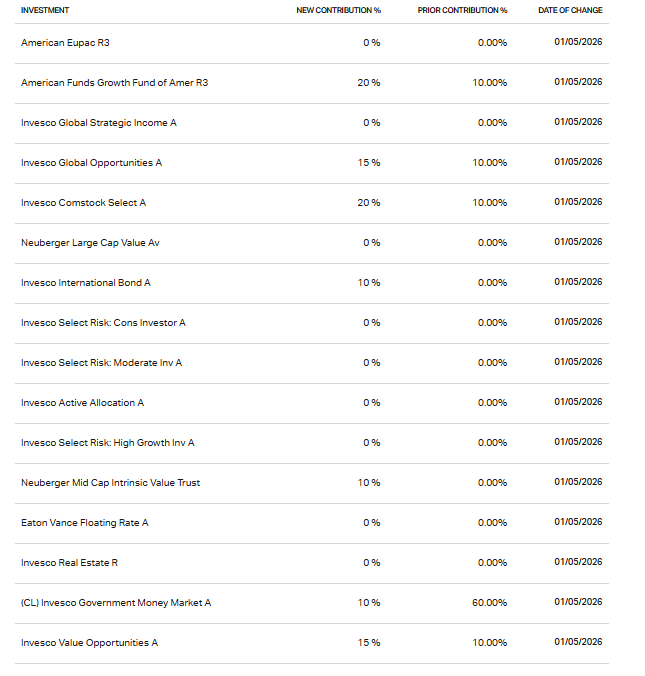
Task: Click the New Contribution % column header
Action: click(x=338, y=10)
